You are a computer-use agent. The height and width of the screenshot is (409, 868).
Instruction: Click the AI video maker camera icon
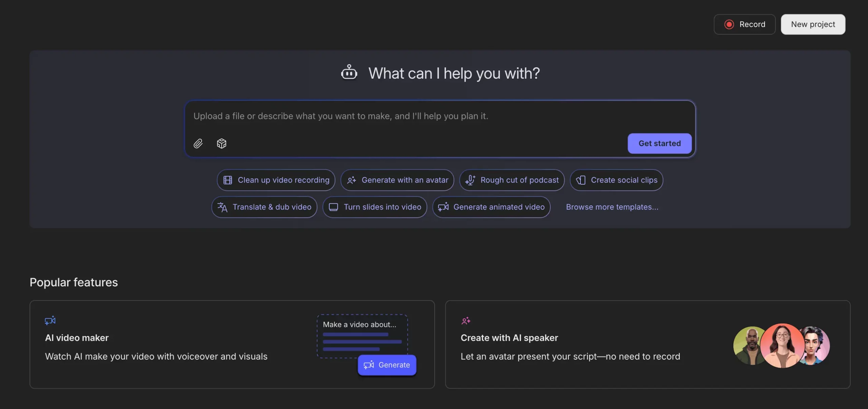[50, 320]
